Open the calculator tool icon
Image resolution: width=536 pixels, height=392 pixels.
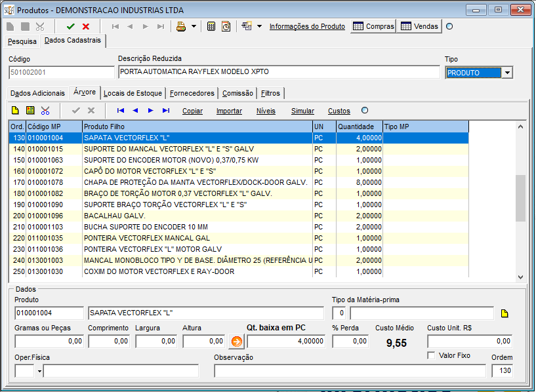(x=211, y=26)
